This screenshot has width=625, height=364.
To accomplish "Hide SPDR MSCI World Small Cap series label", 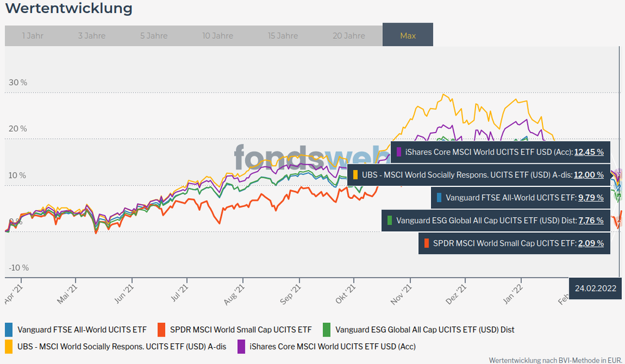I will [x=240, y=329].
